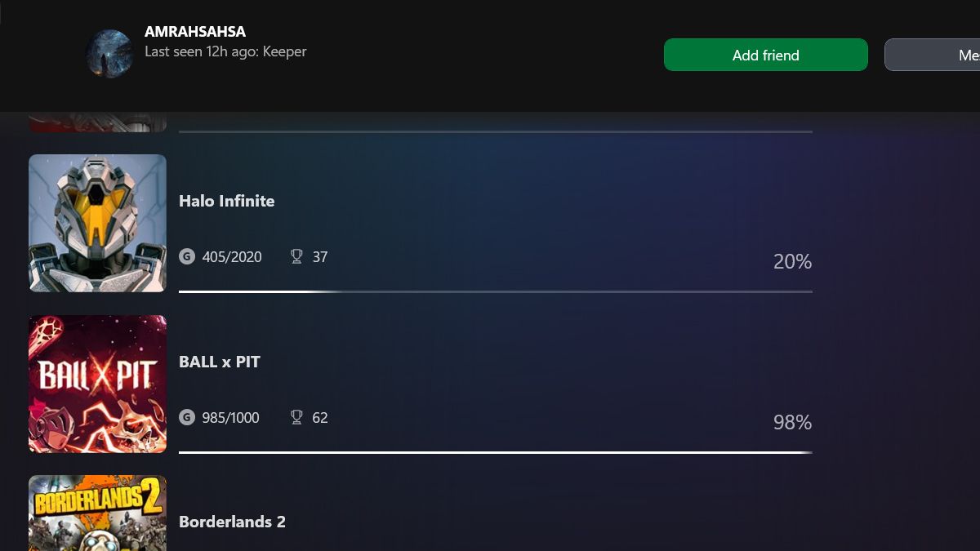Open AMRAHSAHSA's profile avatar picture
980x551 pixels.
pos(109,54)
